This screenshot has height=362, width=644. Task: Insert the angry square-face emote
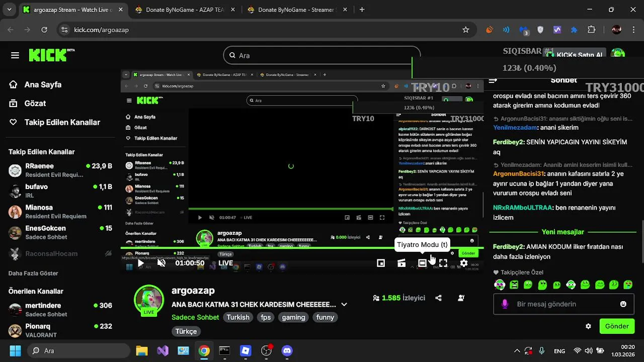coord(514,285)
